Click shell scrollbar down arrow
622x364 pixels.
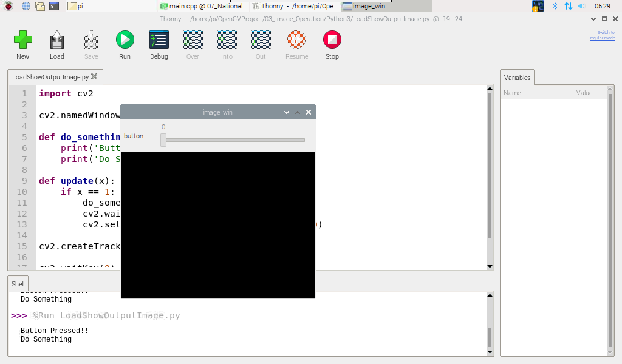pos(490,352)
